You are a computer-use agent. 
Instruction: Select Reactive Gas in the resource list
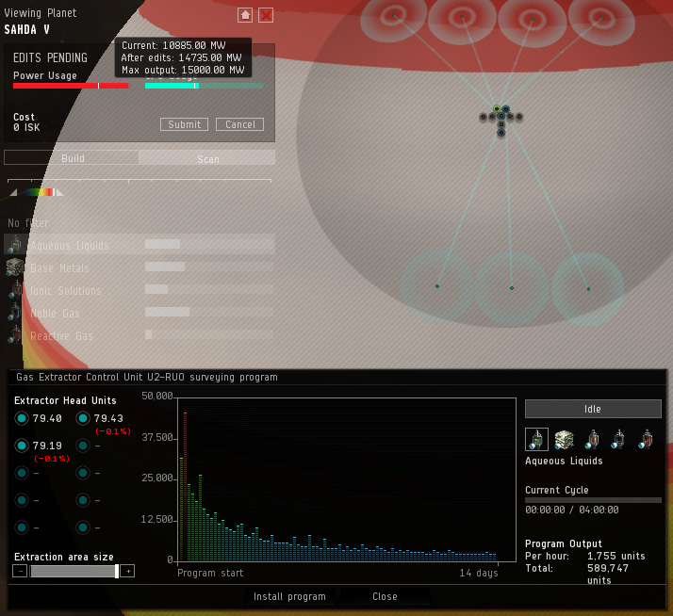[140, 335]
